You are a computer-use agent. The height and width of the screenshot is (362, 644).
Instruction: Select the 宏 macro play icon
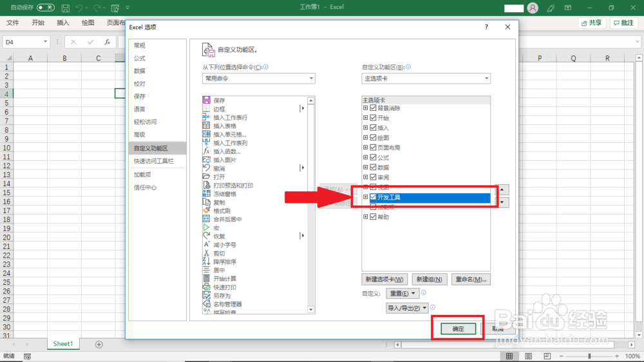(206, 227)
